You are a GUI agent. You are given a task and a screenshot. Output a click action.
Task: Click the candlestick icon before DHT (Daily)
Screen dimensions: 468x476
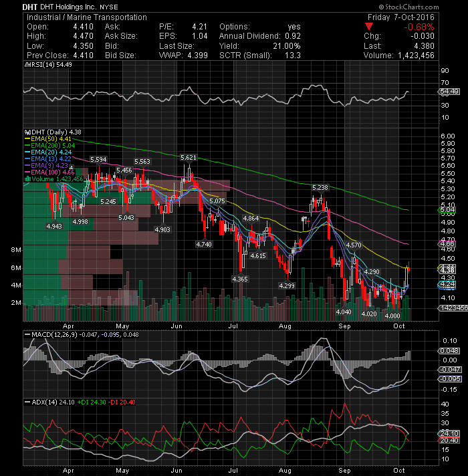(x=27, y=132)
